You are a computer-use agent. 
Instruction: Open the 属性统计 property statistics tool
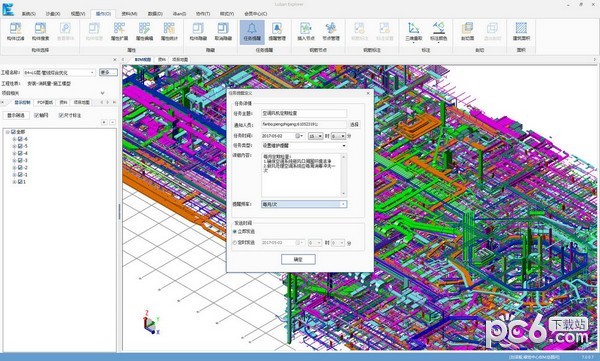(169, 31)
